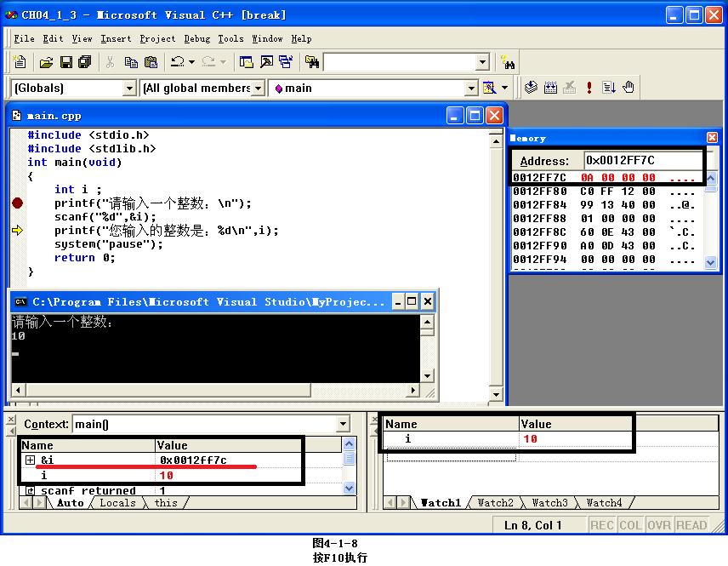Click the Find in Files binoculars icon
The height and width of the screenshot is (566, 728).
(311, 62)
